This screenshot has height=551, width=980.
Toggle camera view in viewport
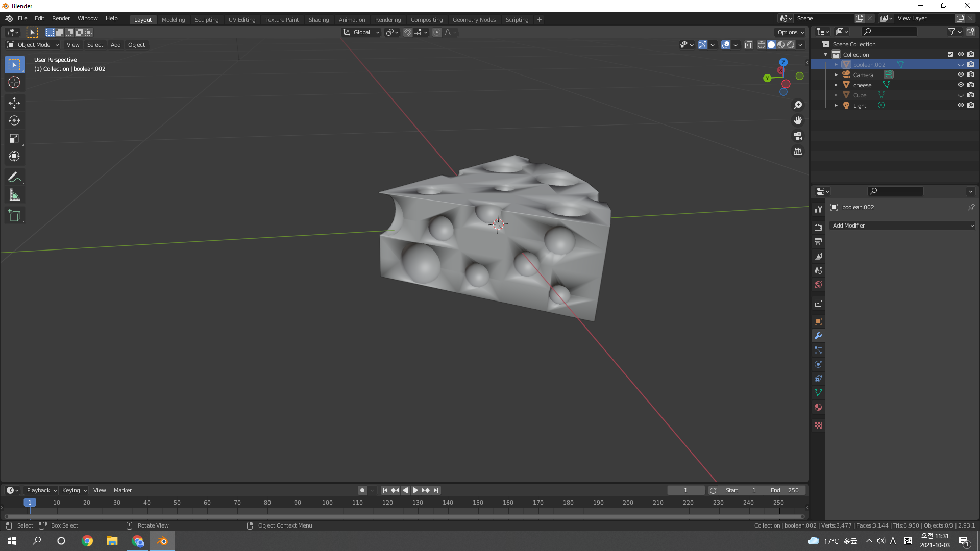click(798, 136)
